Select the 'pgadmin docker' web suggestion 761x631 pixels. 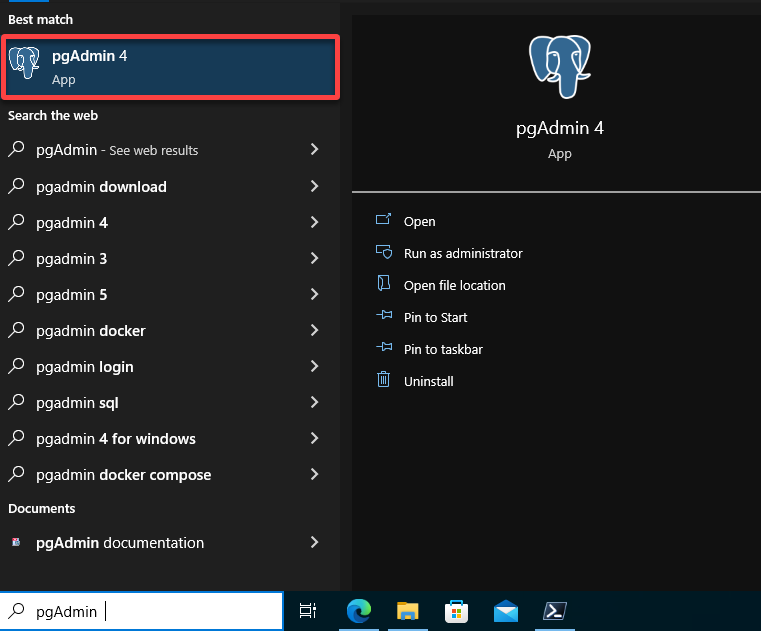tap(91, 331)
